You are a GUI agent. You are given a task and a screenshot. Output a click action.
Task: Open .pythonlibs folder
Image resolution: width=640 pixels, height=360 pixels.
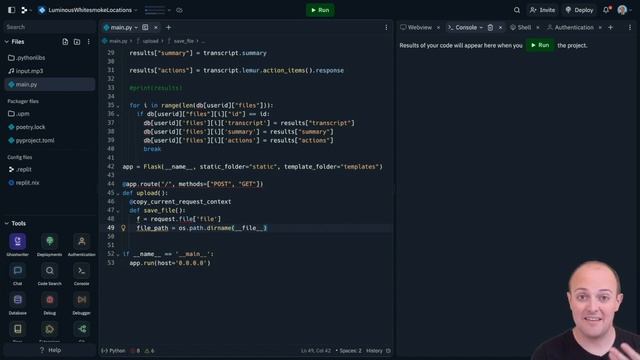click(x=50, y=58)
